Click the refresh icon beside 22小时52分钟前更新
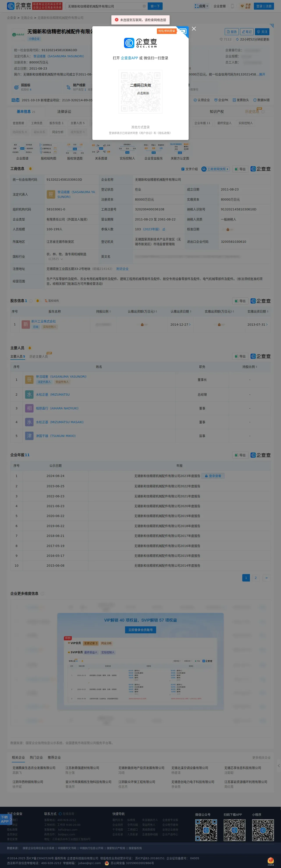This screenshot has height=868, width=281. 237,39
